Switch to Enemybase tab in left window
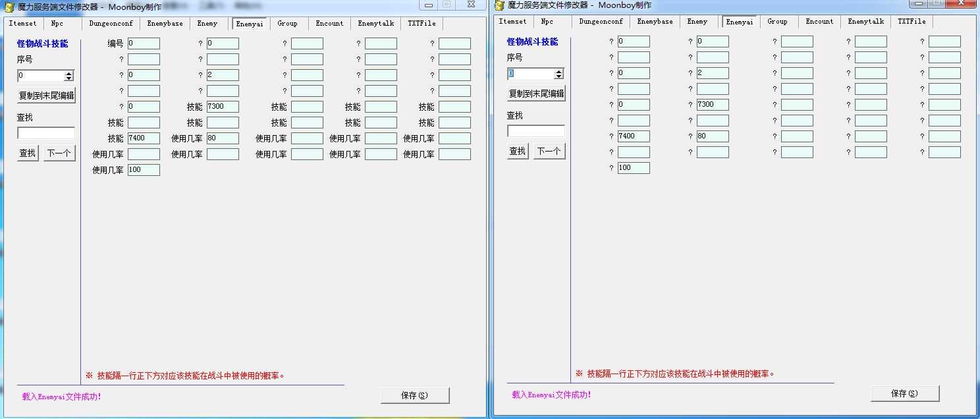Viewport: 980px width, 419px height. (x=165, y=24)
